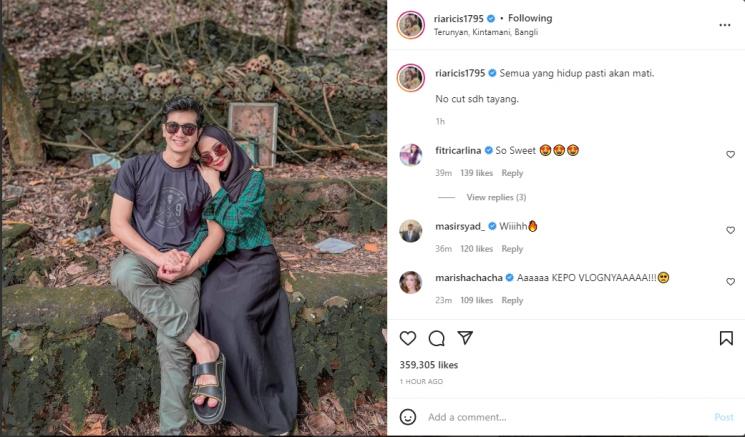Reply to marishachacha's comment

[x=512, y=300]
